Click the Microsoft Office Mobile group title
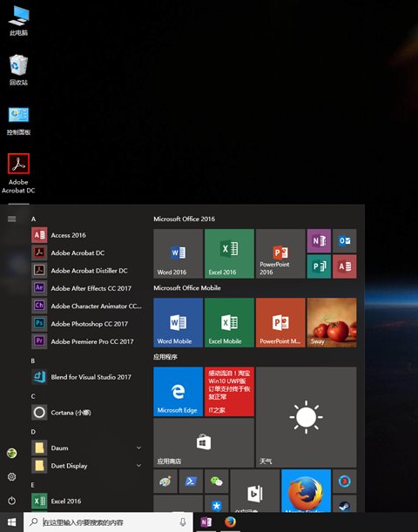418x532 pixels. pyautogui.click(x=187, y=287)
